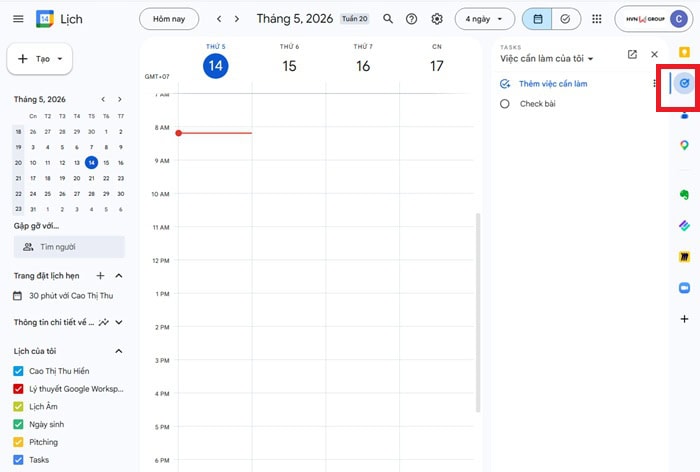Collapse Lịch của tôi section
The width and height of the screenshot is (700, 472).
pos(119,351)
